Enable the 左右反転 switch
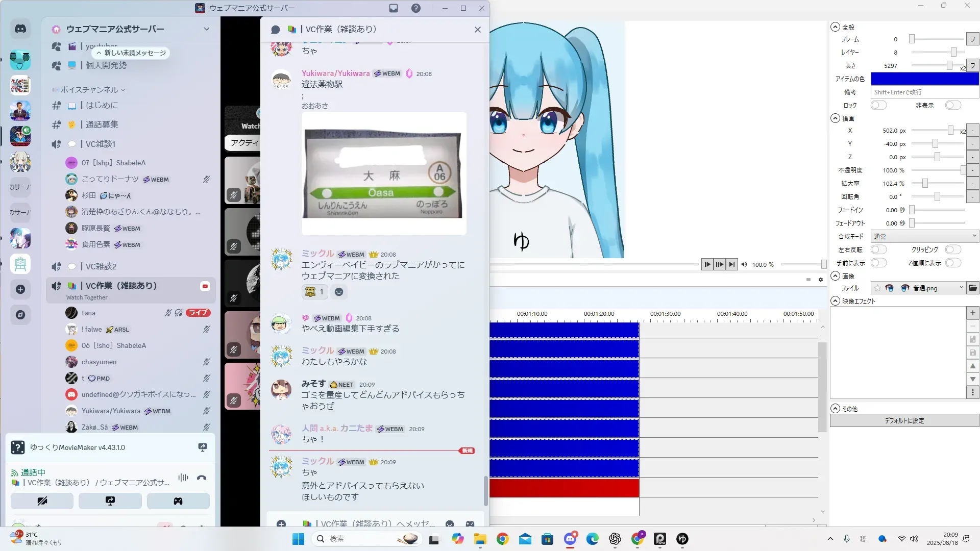980x551 pixels. tap(878, 249)
